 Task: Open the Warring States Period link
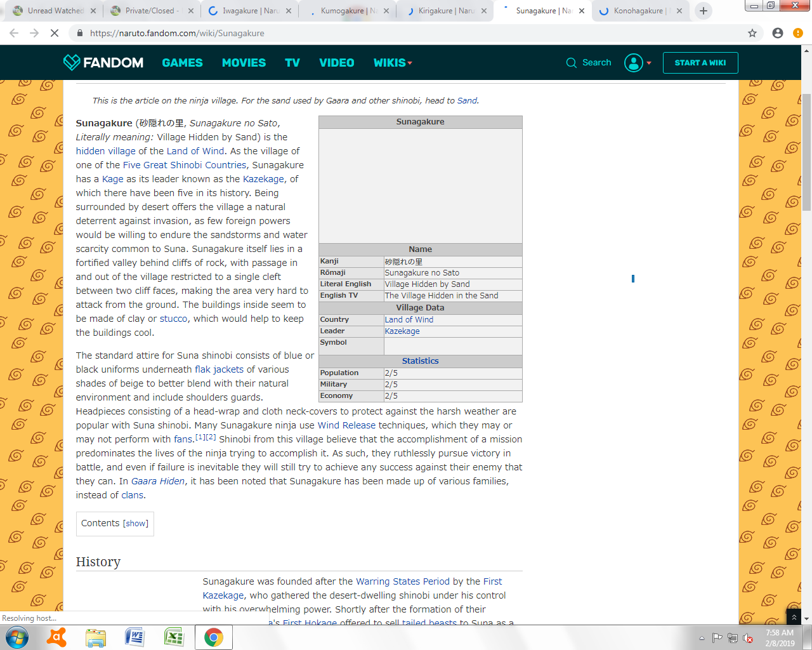pos(403,581)
